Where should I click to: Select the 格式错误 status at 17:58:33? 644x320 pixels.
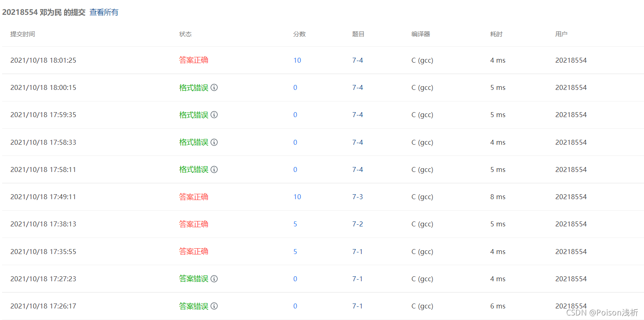tap(193, 142)
